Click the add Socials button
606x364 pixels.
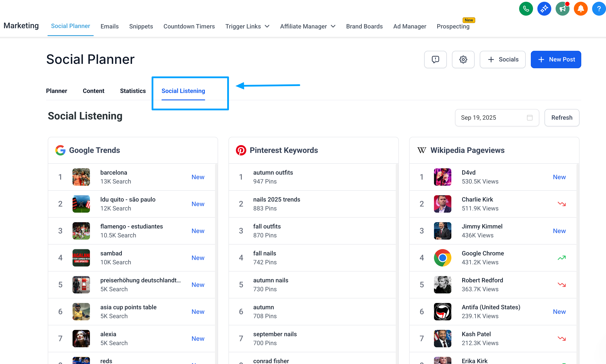(x=503, y=59)
